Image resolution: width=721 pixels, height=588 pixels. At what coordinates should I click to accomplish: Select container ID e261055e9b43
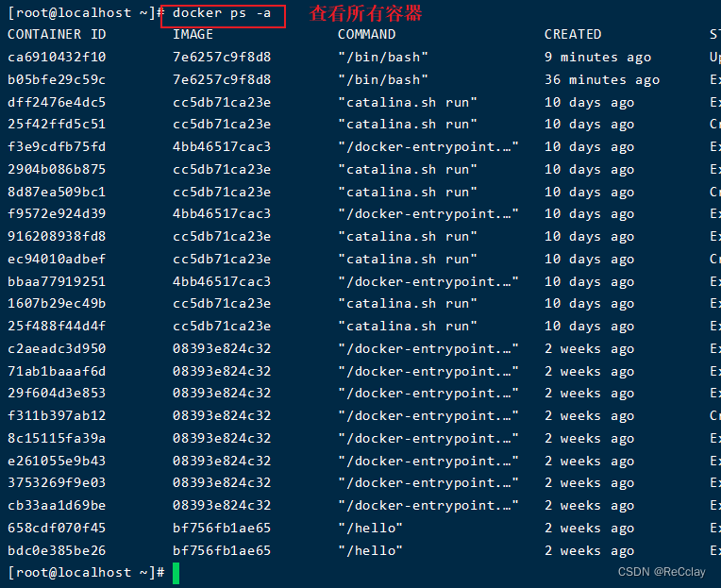pyautogui.click(x=57, y=461)
